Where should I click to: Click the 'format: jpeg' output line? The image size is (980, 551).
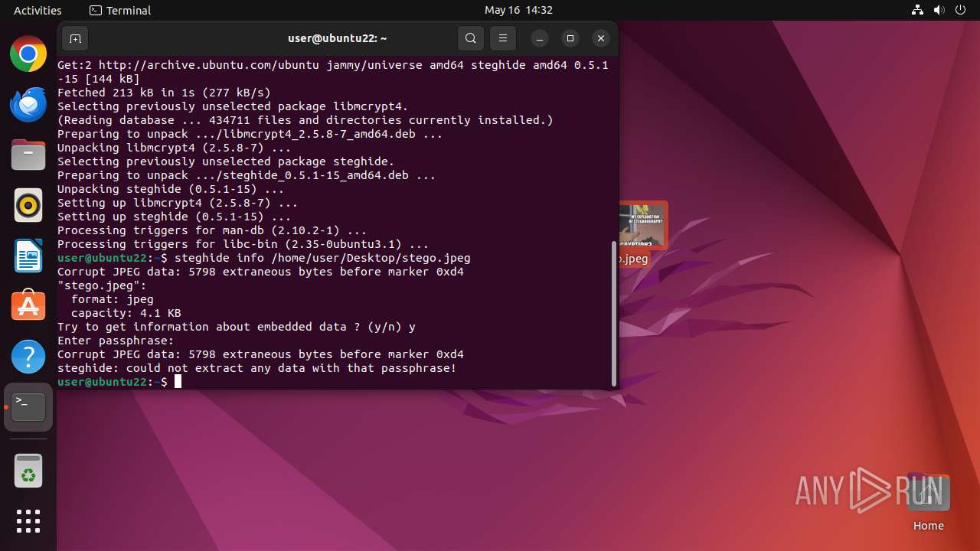click(x=112, y=299)
